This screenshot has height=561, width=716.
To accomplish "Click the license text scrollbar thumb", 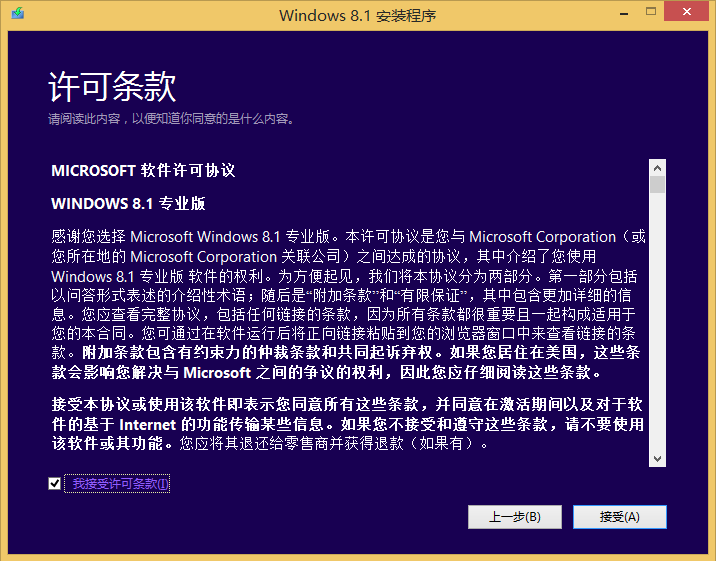I will [658, 185].
